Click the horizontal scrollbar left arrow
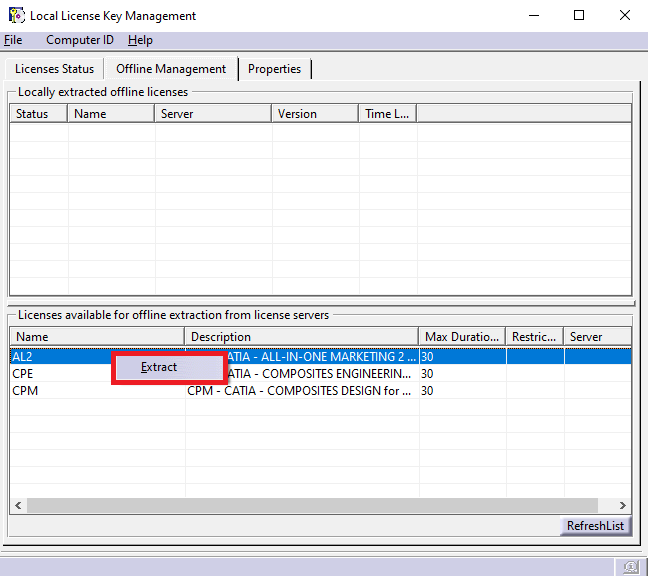This screenshot has width=648, height=576. [17, 506]
